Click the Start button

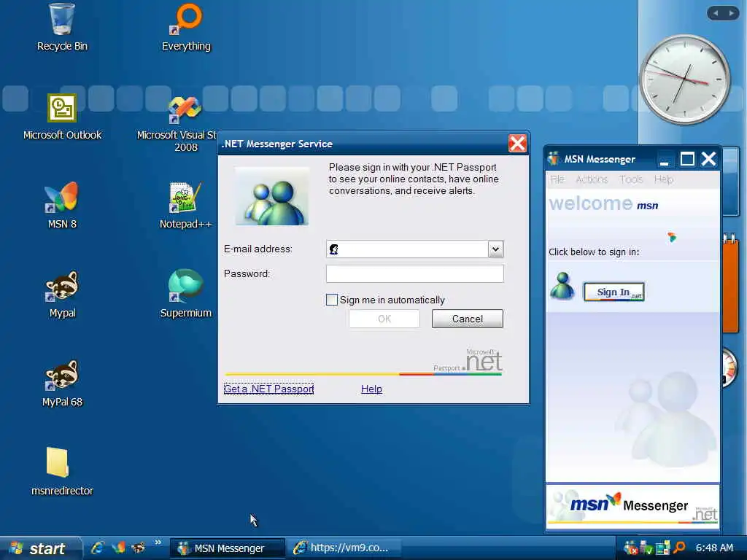[40, 548]
